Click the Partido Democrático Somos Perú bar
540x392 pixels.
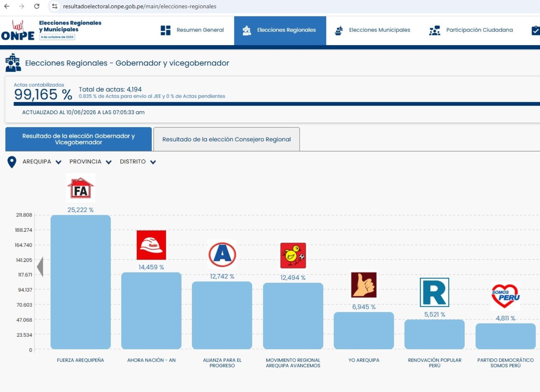pos(505,336)
